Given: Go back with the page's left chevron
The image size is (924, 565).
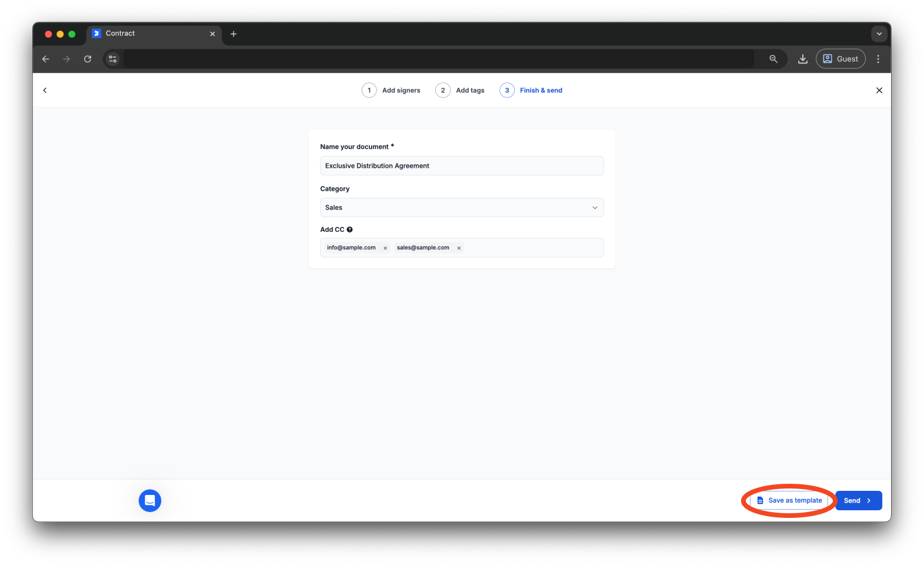Looking at the screenshot, I should [45, 90].
